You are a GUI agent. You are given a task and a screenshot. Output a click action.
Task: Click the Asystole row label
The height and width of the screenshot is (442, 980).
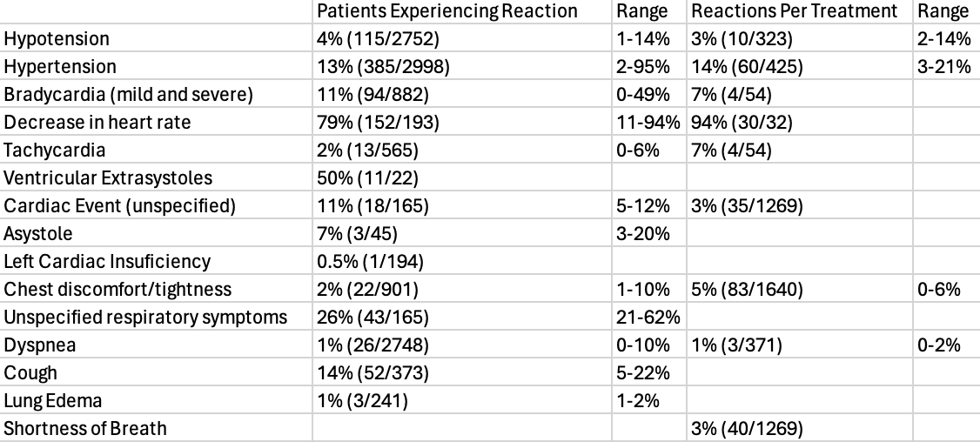coord(38,234)
